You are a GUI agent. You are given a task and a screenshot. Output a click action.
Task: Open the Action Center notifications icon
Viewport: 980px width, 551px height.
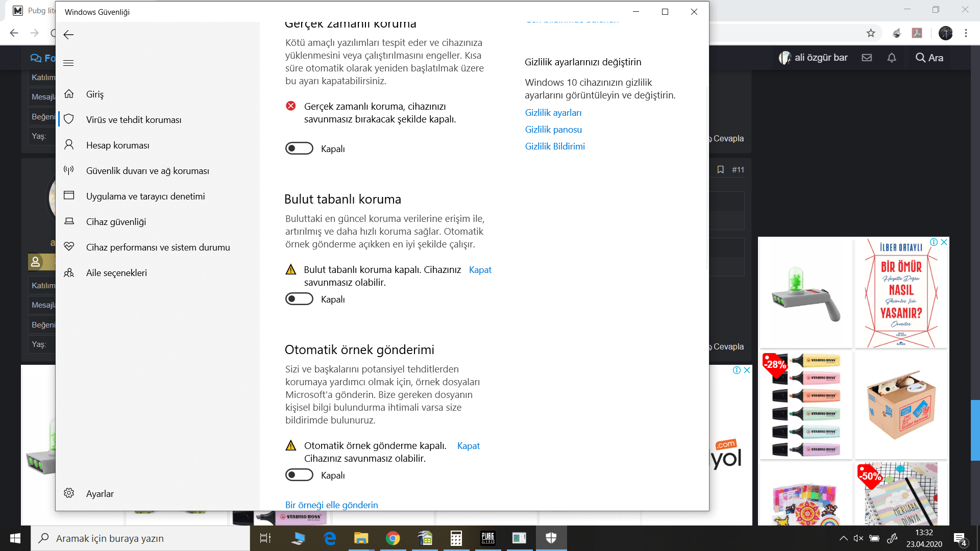(960, 538)
